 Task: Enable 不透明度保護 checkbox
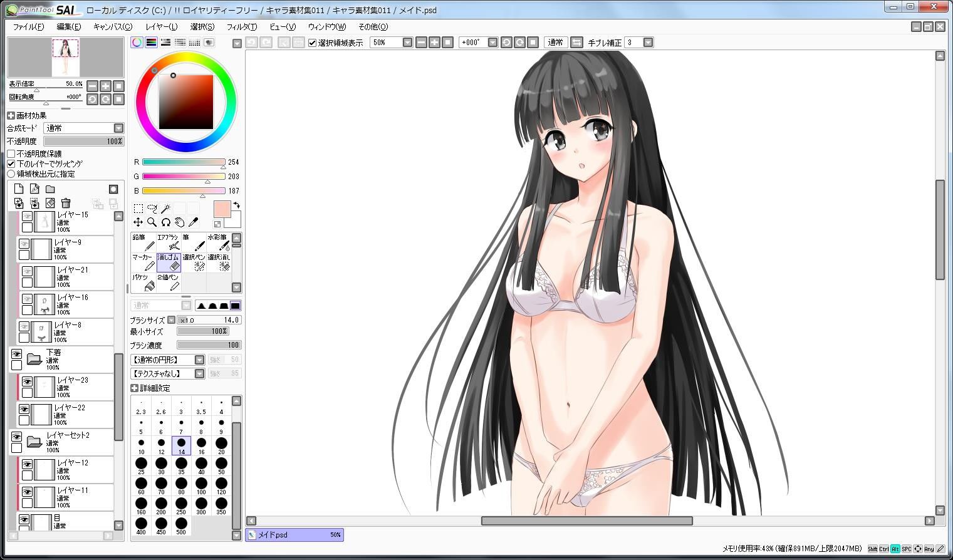tap(11, 153)
